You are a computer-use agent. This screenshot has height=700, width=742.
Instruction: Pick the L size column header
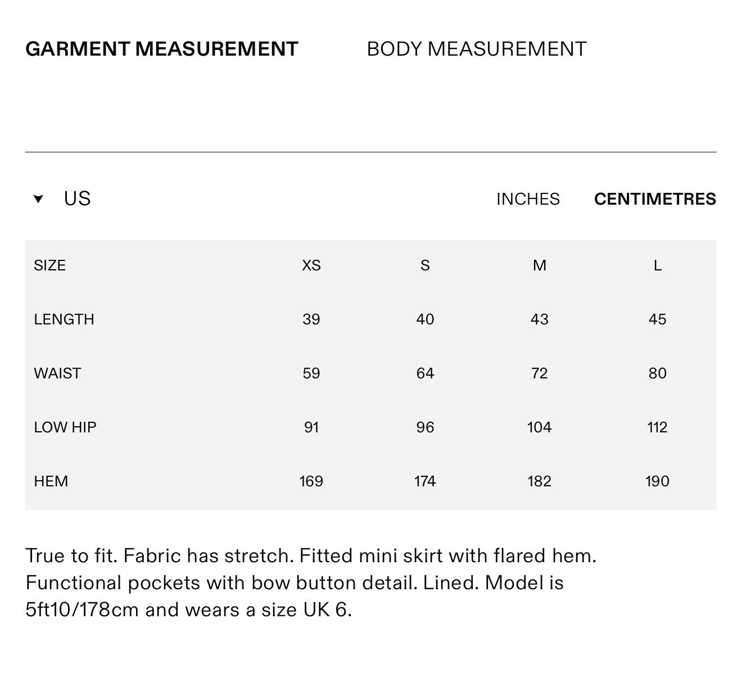(x=657, y=265)
